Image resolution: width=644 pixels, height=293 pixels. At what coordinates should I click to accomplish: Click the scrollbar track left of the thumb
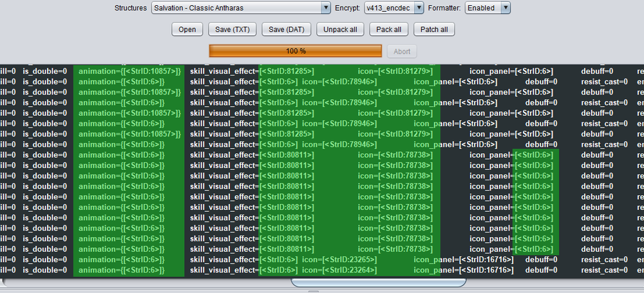point(148,282)
